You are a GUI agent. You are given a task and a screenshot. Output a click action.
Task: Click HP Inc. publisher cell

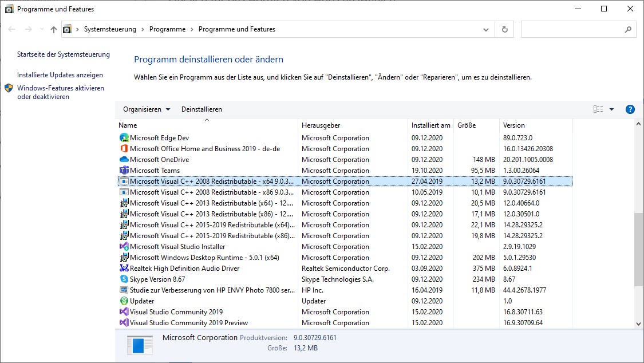point(312,290)
